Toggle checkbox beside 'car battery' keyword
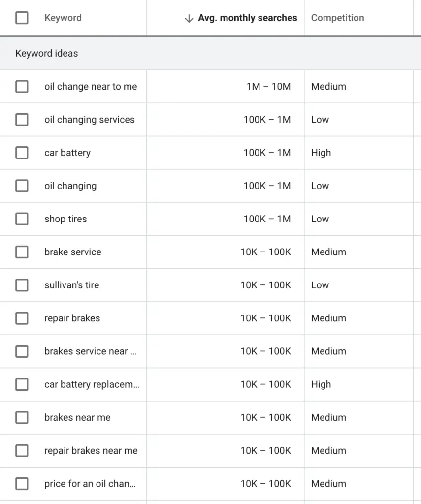Screen dimensions: 421x504 pos(22,153)
